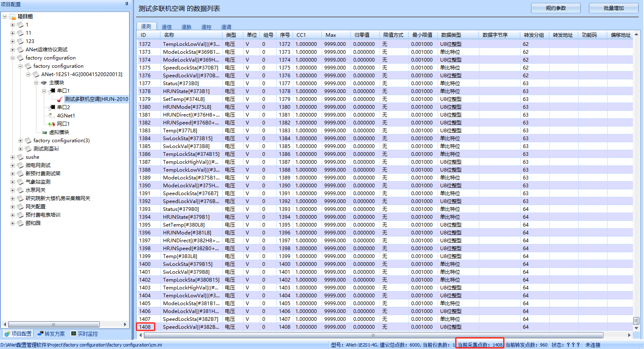Click the data table horizontal scrollbar thumb
The width and height of the screenshot is (644, 349).
[372, 335]
